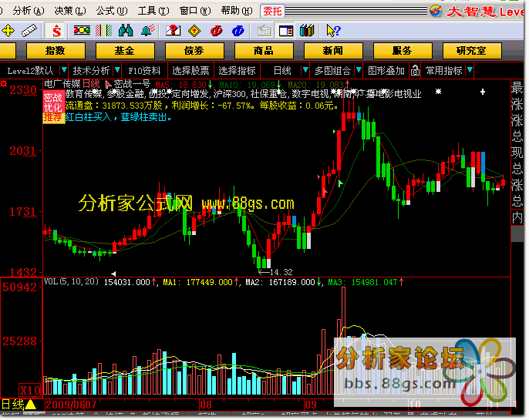Open the F10资料 tab
The height and width of the screenshot is (420, 529).
144,71
